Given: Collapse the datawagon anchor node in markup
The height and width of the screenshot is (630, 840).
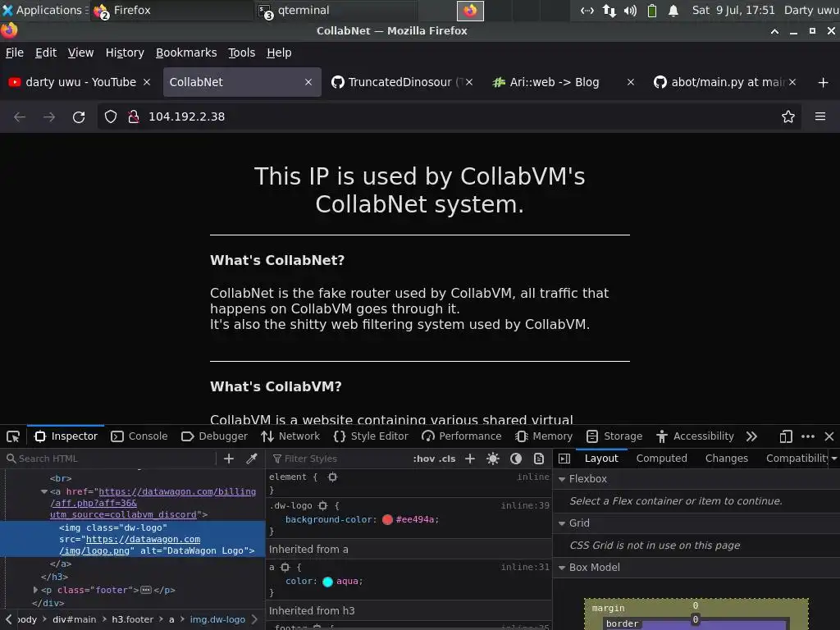Looking at the screenshot, I should point(44,492).
